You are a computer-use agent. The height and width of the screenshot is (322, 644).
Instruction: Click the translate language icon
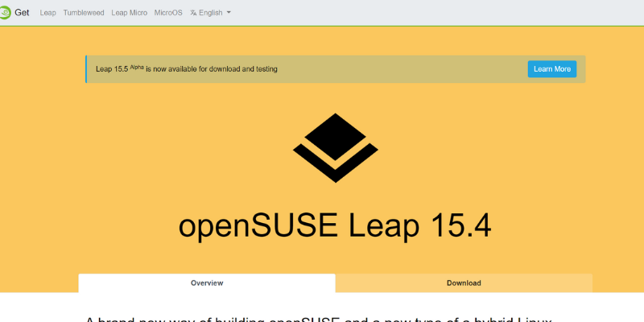[x=193, y=13]
